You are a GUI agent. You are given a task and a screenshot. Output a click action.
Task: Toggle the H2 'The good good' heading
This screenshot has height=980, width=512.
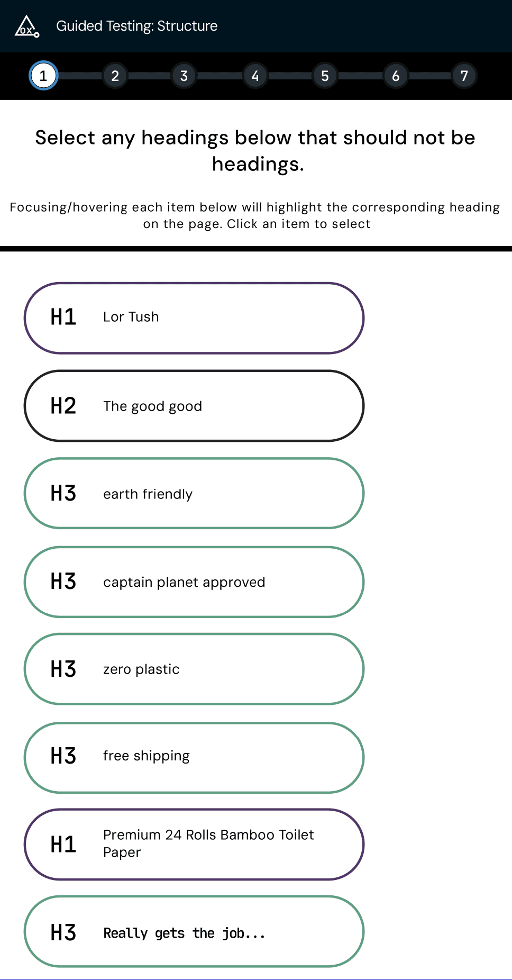[x=194, y=405]
